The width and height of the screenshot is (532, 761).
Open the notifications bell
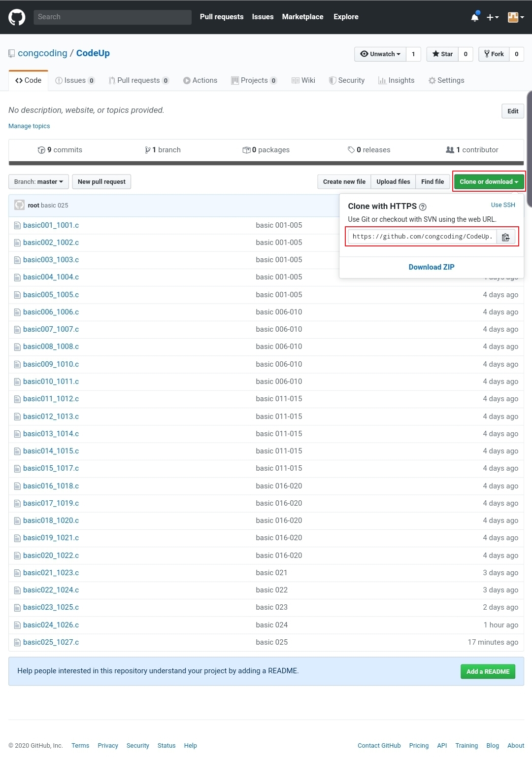click(x=475, y=17)
